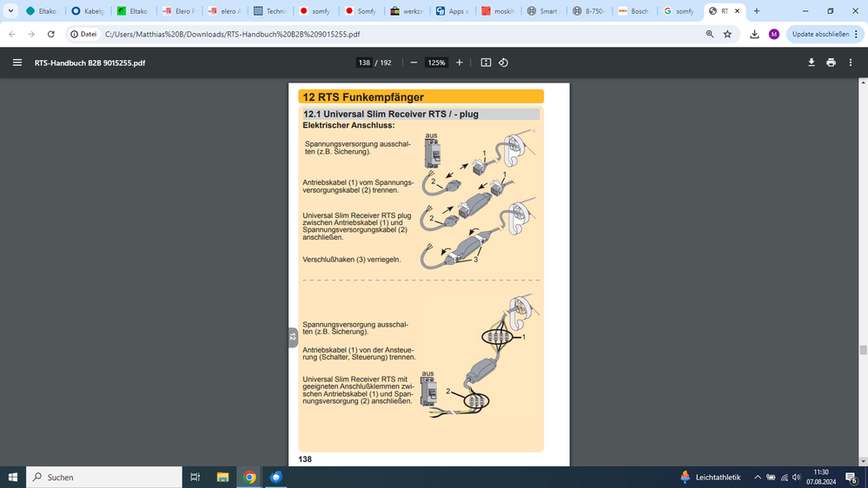The width and height of the screenshot is (868, 488).
Task: Switch to the Technic tab
Action: pyautogui.click(x=270, y=11)
